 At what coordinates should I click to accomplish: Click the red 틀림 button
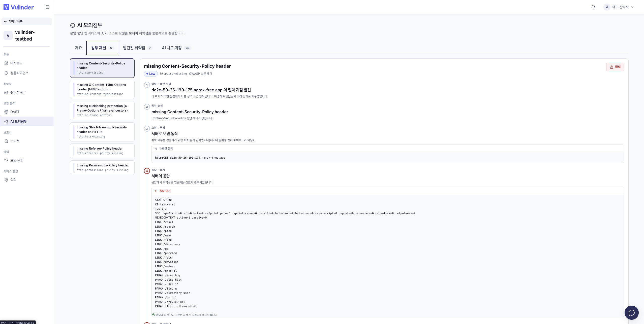pyautogui.click(x=615, y=67)
